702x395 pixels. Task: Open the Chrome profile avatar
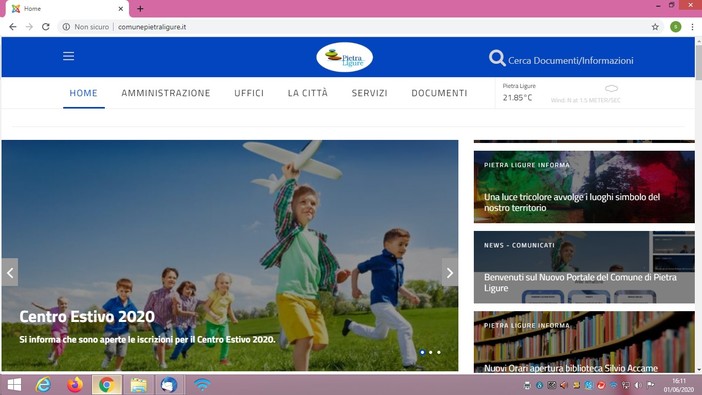[x=676, y=27]
